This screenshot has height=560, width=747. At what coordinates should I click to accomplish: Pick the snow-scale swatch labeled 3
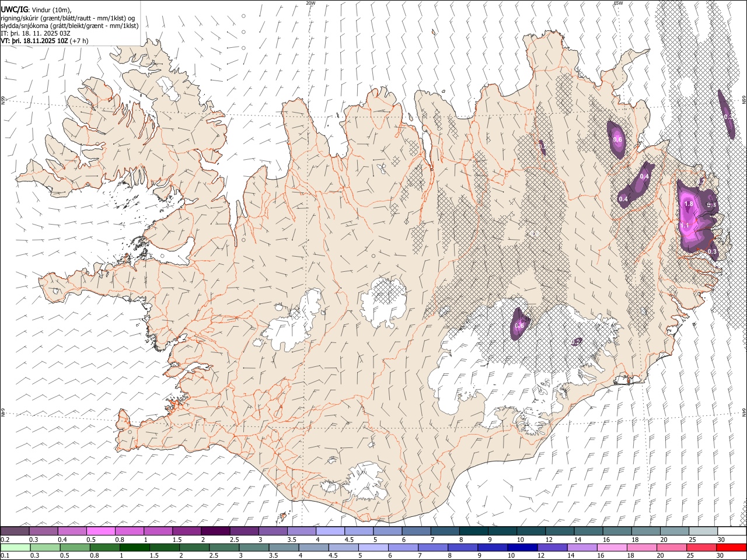pos(273,531)
